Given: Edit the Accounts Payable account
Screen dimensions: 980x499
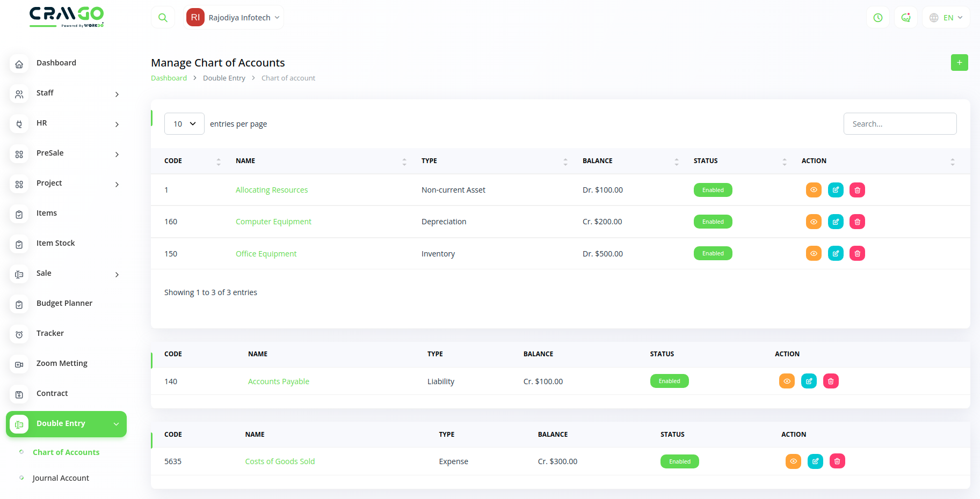Looking at the screenshot, I should tap(809, 381).
